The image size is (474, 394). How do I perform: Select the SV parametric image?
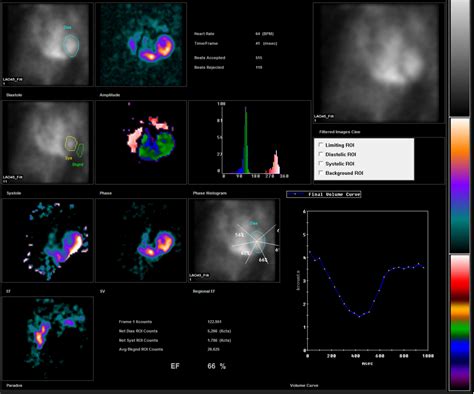tap(141, 240)
